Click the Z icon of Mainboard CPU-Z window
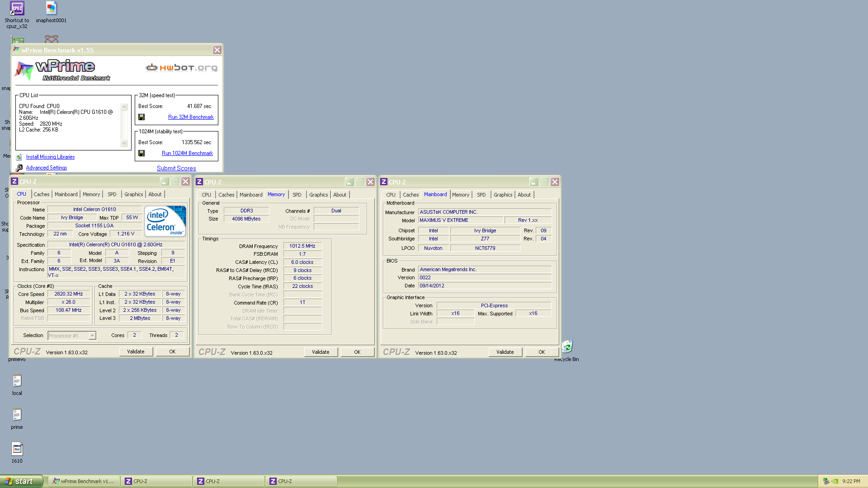 384,182
